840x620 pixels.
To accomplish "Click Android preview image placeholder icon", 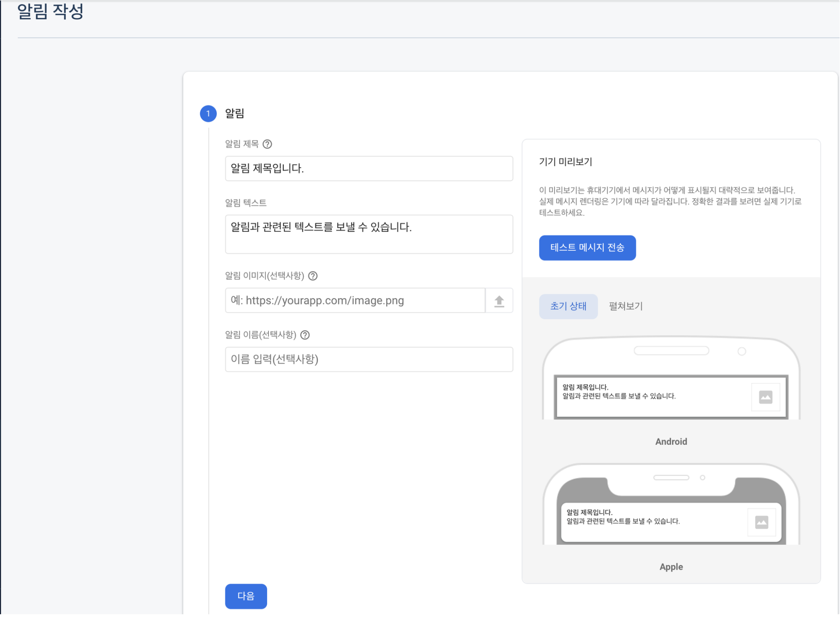I will pos(765,397).
